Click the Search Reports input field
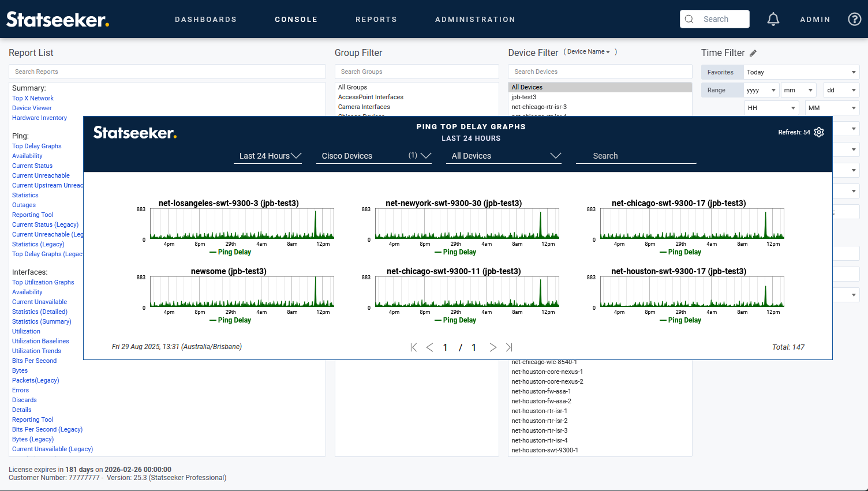Viewport: 868px width, 491px height. click(167, 72)
